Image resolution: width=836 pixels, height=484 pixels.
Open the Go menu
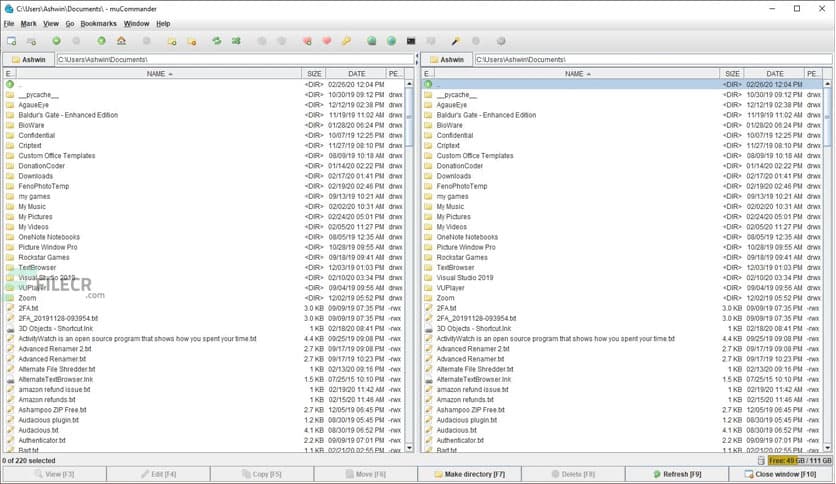pyautogui.click(x=70, y=23)
